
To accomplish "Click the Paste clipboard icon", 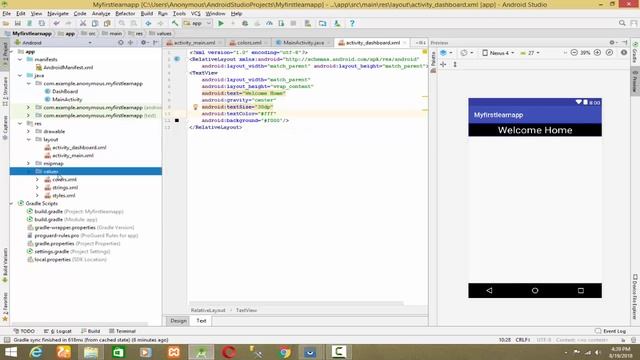I will pyautogui.click(x=107, y=23).
